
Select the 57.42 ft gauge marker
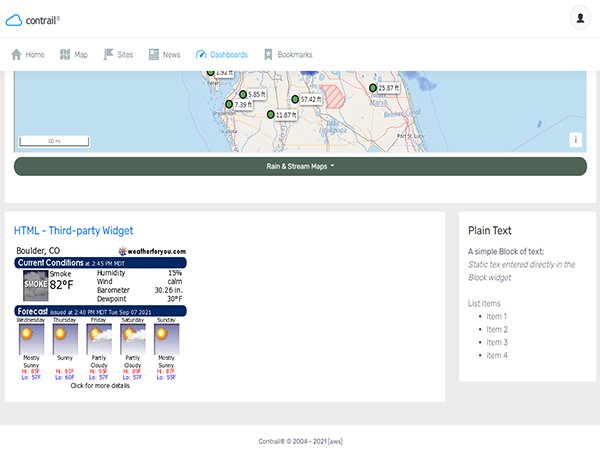pyautogui.click(x=295, y=99)
